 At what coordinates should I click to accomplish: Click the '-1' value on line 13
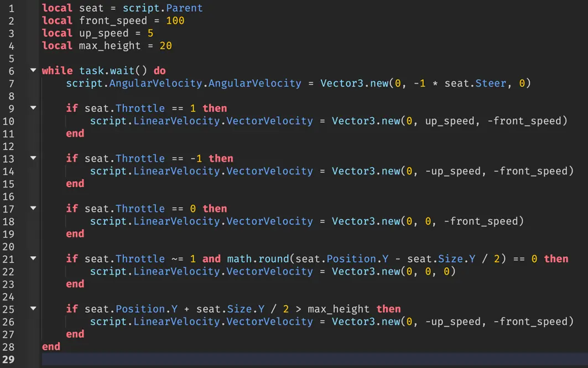196,159
